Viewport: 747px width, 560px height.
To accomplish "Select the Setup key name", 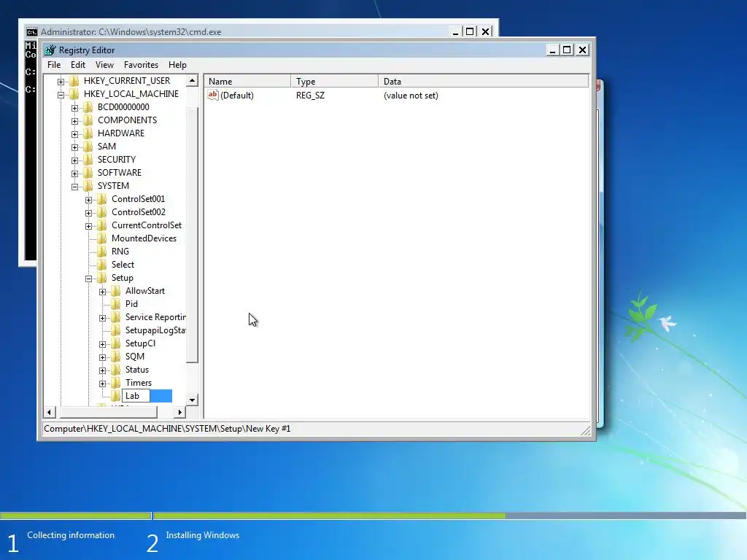I will click(x=123, y=278).
